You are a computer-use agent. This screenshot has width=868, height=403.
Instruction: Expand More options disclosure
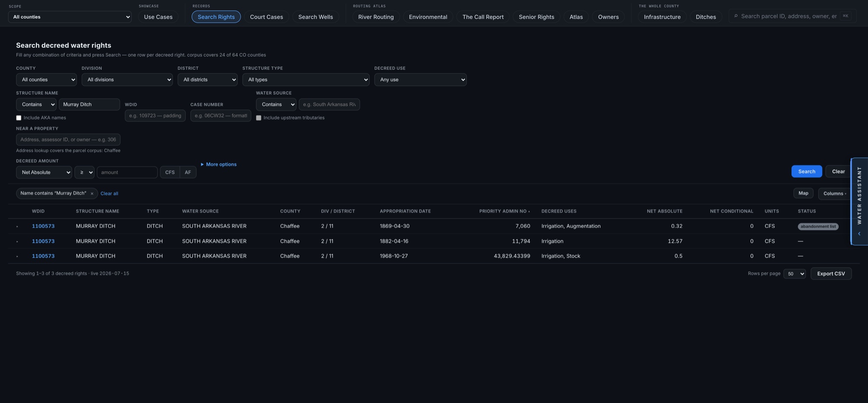click(219, 164)
